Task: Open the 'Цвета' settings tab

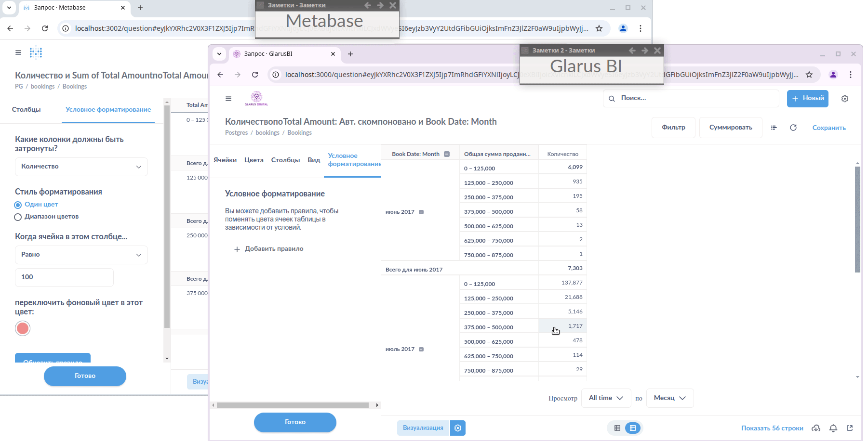Action: (x=254, y=160)
